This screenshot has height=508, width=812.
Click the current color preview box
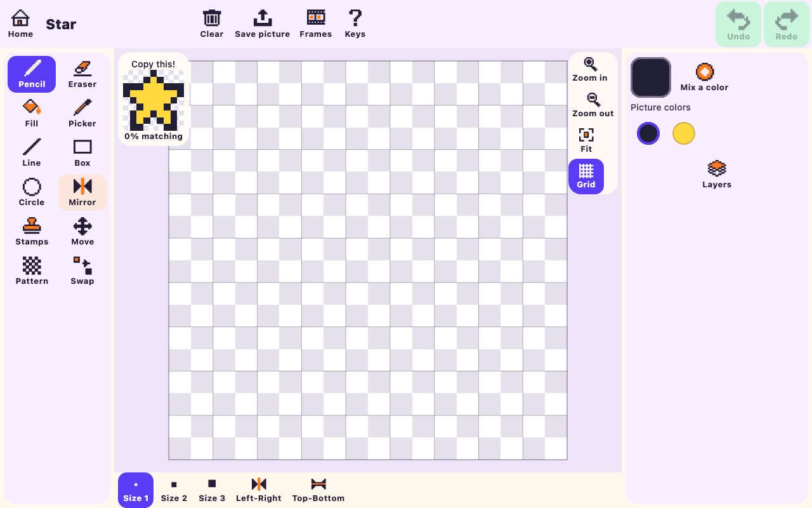[651, 77]
